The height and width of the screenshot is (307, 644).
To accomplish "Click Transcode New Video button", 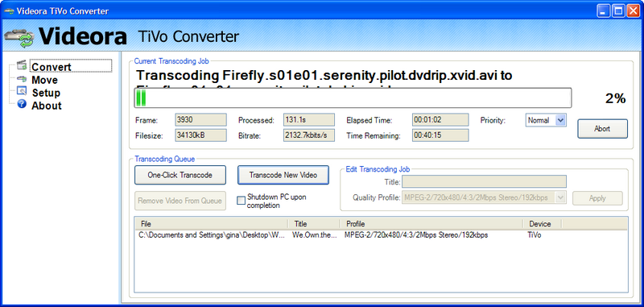I will pos(283,175).
